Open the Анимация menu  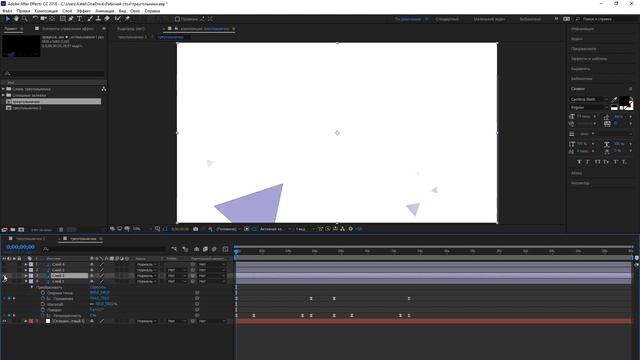click(x=105, y=11)
